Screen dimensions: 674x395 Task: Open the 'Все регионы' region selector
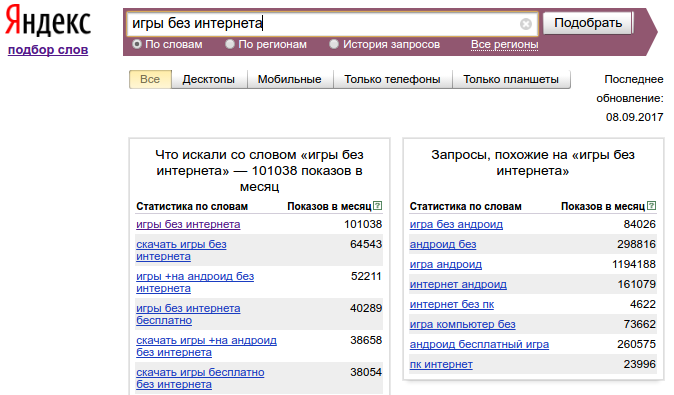[504, 44]
